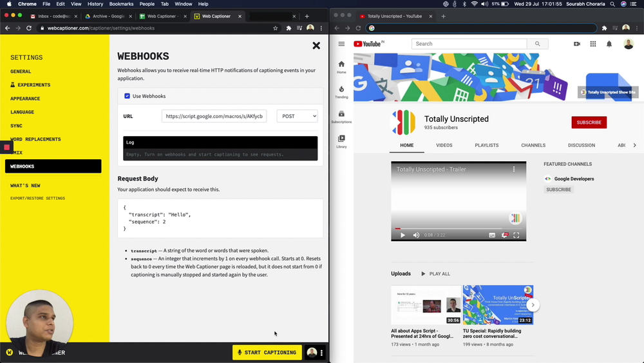Expand the channel tabs right chevron

pos(634,145)
